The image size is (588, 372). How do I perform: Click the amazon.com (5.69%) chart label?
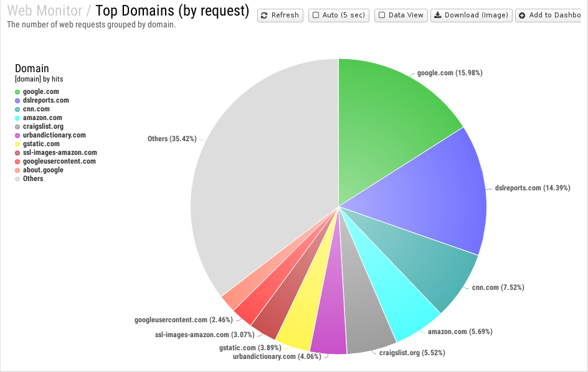(x=460, y=332)
